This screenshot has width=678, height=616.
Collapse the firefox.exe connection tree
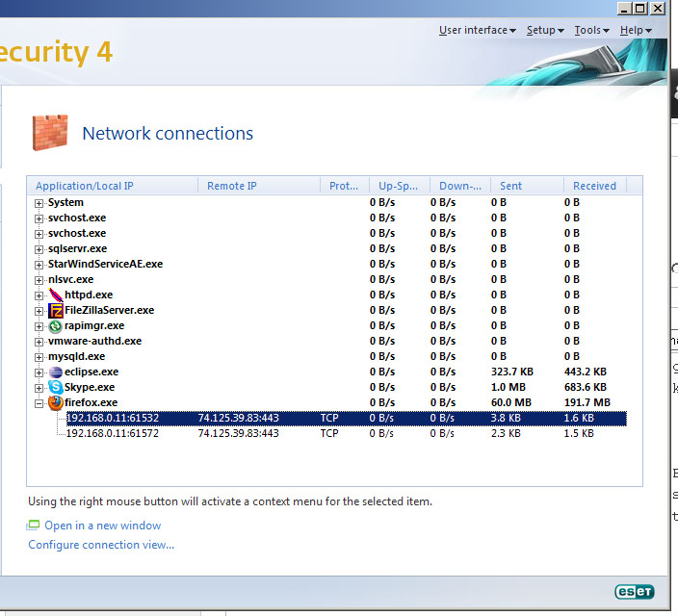[39, 403]
